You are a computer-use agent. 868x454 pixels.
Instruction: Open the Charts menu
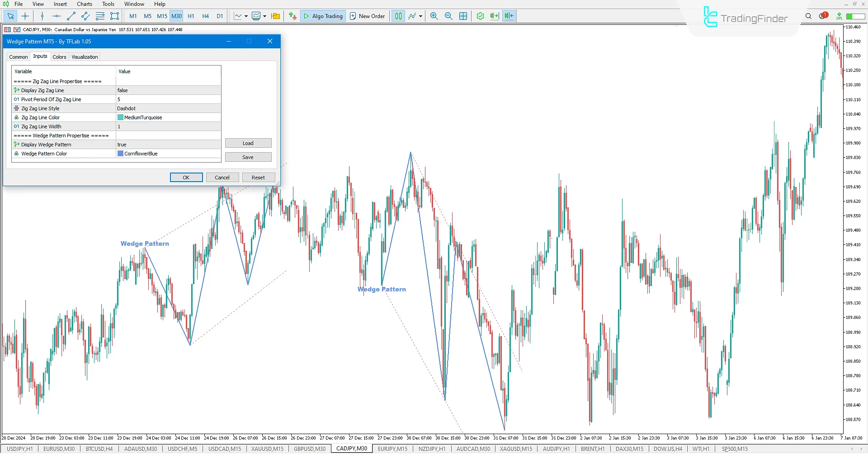click(x=84, y=4)
